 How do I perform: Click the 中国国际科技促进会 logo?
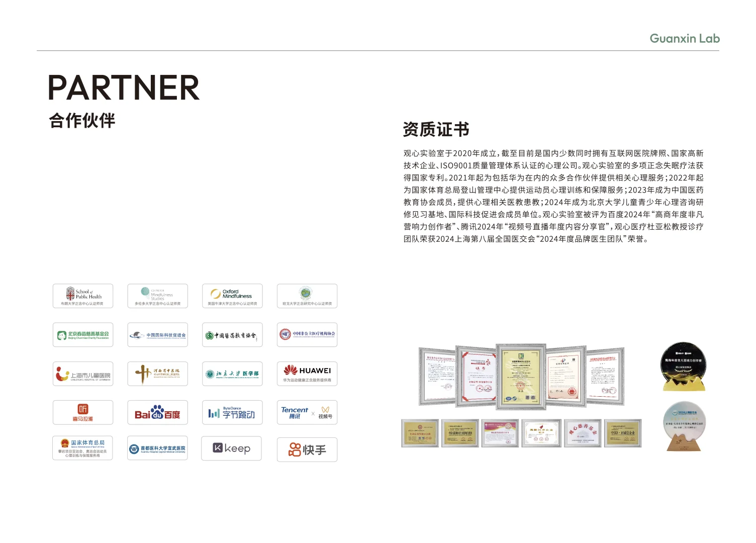[x=157, y=335]
